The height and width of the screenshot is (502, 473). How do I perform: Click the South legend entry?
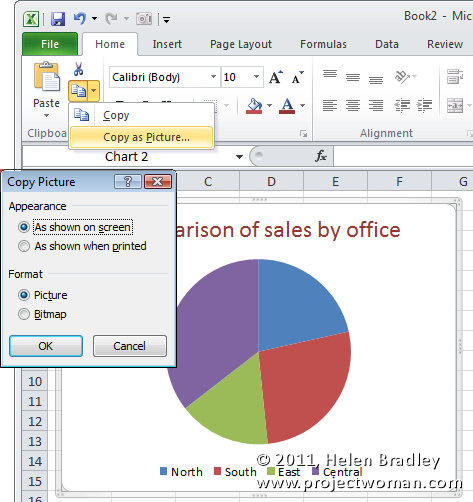pos(235,472)
